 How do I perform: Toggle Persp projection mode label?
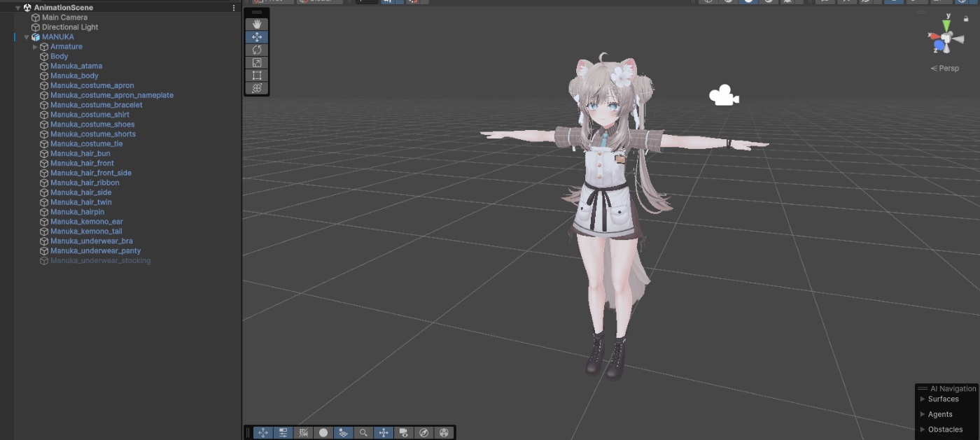(x=944, y=69)
